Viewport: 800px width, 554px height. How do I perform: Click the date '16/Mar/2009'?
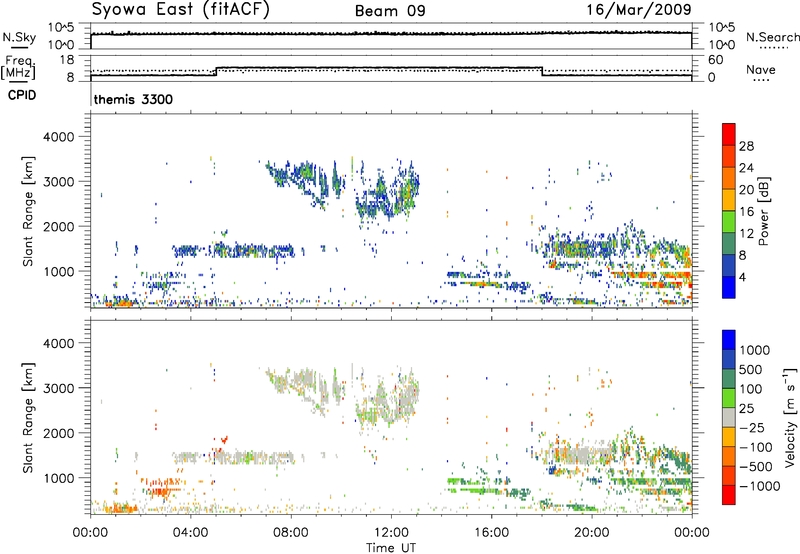click(x=638, y=9)
